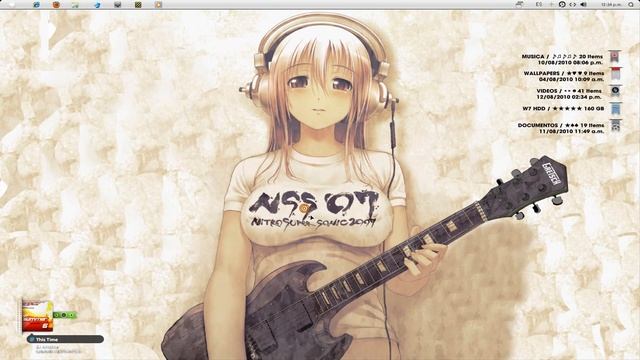Open the orange Firefox icon in top bar

(x=56, y=4)
